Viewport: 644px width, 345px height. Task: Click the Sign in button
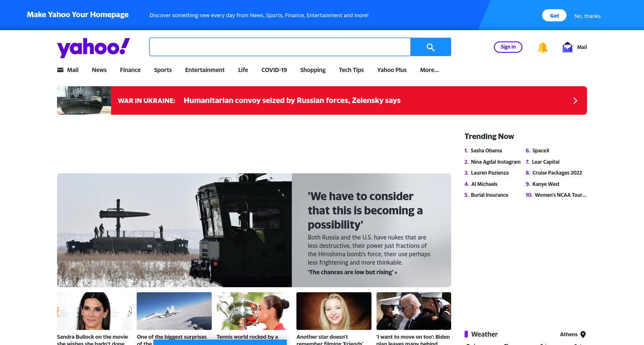(508, 47)
